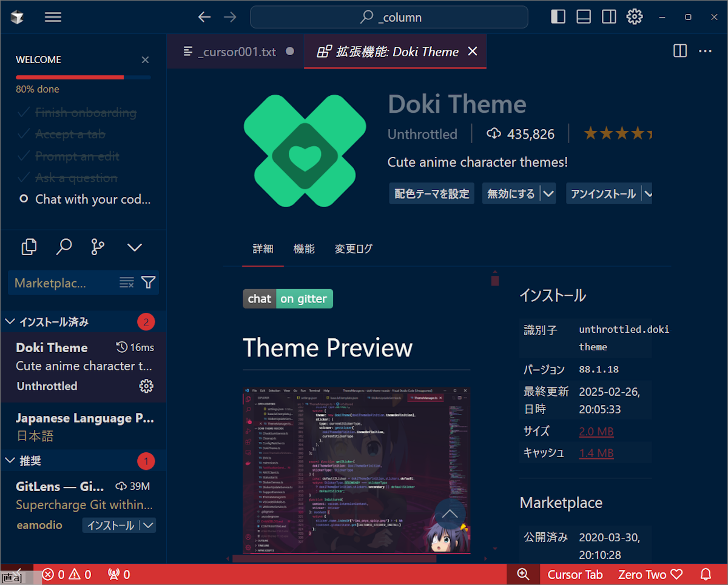Open the hamburger application menu
This screenshot has width=728, height=585.
[x=53, y=17]
